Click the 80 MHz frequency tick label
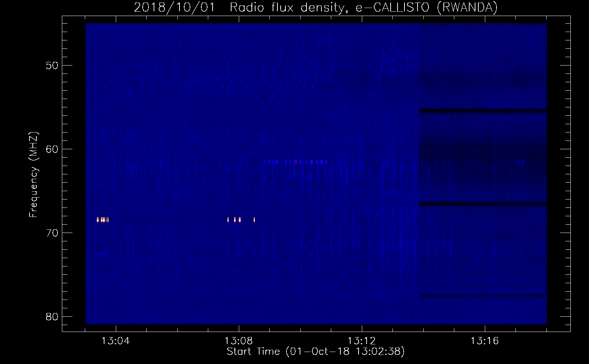The image size is (589, 364). click(x=52, y=317)
